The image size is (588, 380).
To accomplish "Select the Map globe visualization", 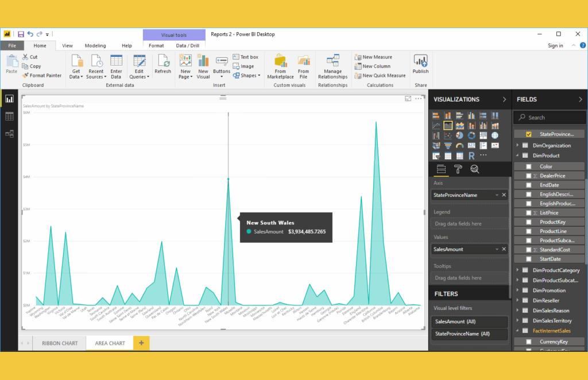I will [496, 135].
